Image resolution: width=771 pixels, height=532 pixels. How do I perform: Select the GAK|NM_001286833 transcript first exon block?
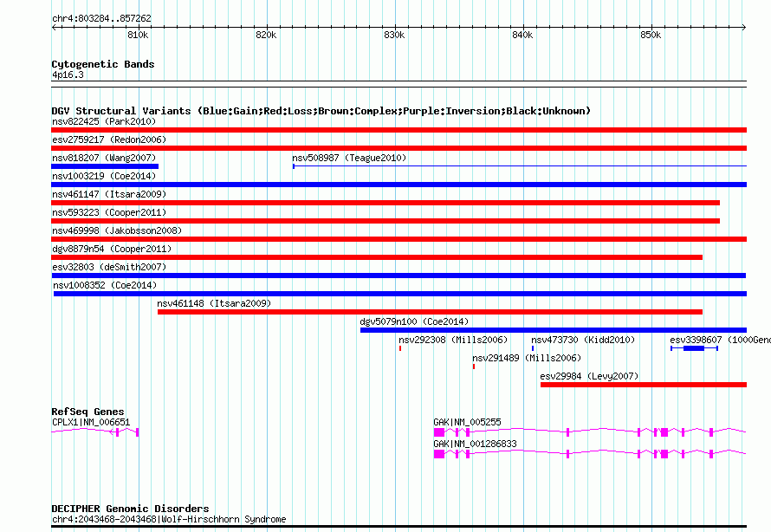[439, 454]
